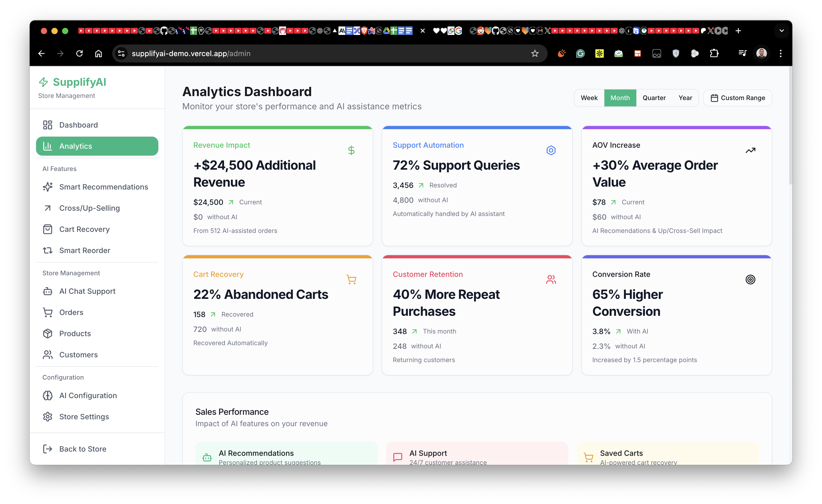Click the Back to Store link
The image size is (822, 504).
(x=82, y=449)
